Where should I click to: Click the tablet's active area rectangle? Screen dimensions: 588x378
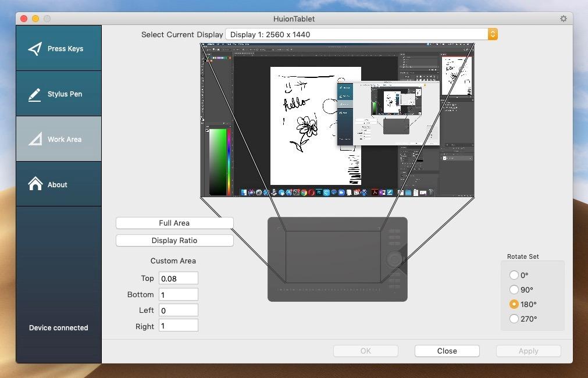coord(332,256)
